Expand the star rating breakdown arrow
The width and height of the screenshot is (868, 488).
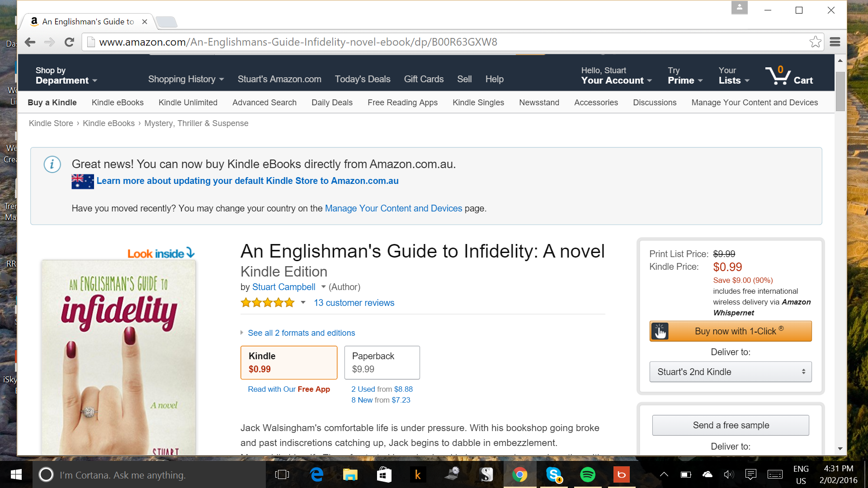(303, 303)
